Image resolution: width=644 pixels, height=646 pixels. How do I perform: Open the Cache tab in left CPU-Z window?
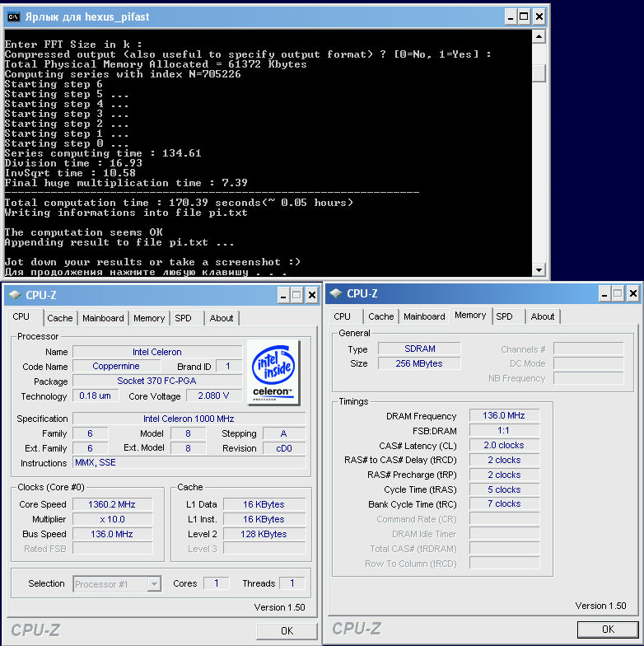point(59,318)
